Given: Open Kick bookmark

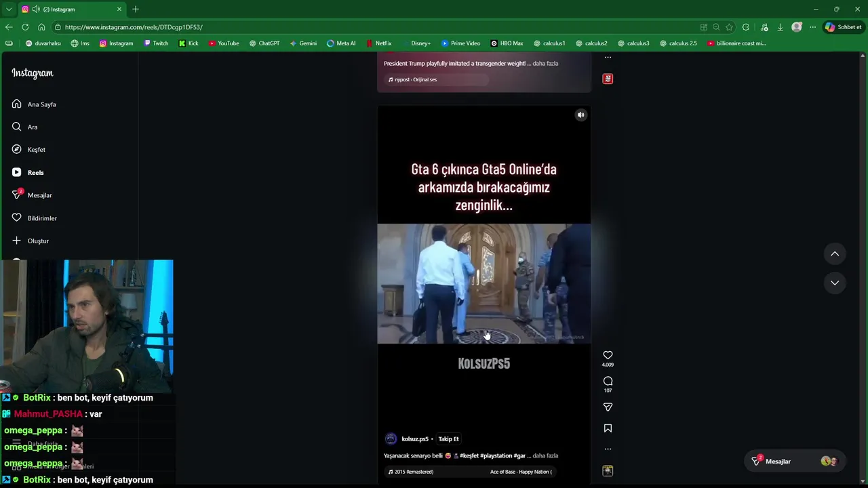Looking at the screenshot, I should 189,43.
